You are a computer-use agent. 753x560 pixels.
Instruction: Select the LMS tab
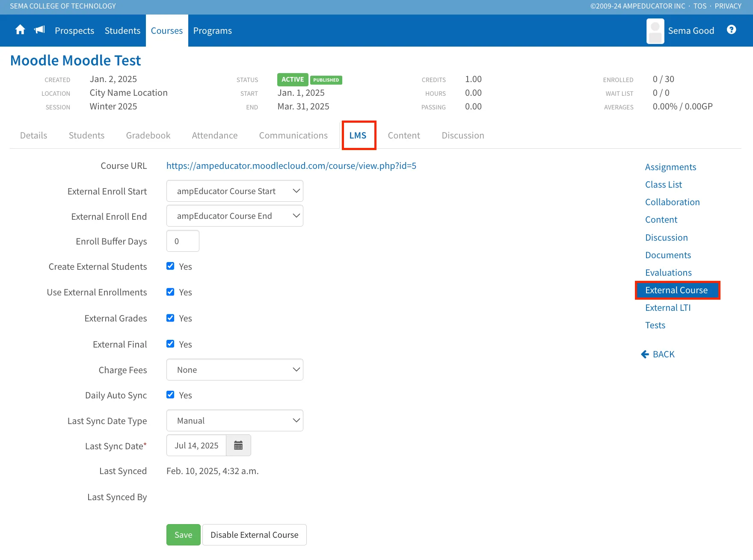pos(358,136)
